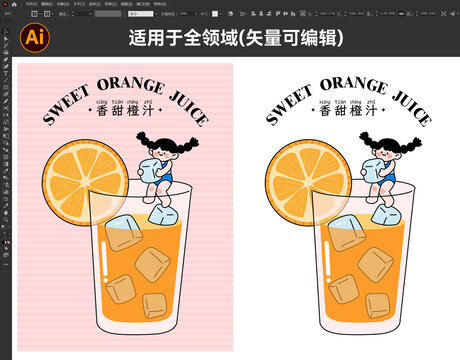Select the Paintbrush tool
460x360 pixels.
tap(6, 94)
